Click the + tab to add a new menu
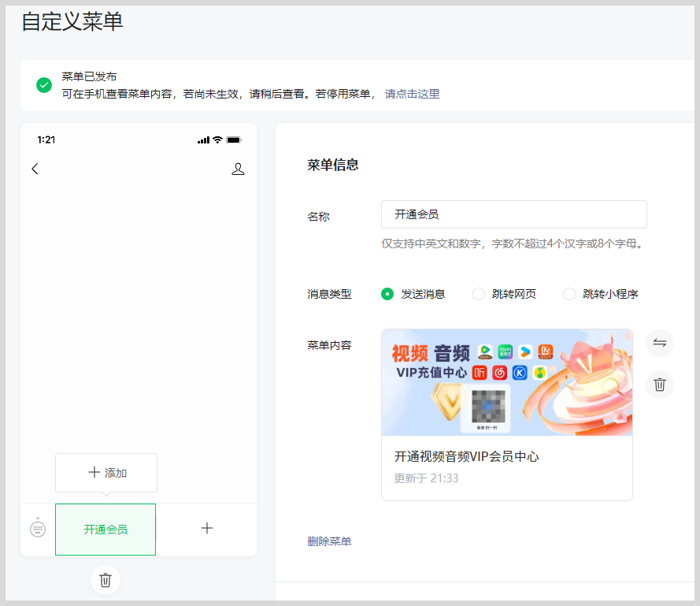Screen dimensions: 700x606 click(x=206, y=529)
